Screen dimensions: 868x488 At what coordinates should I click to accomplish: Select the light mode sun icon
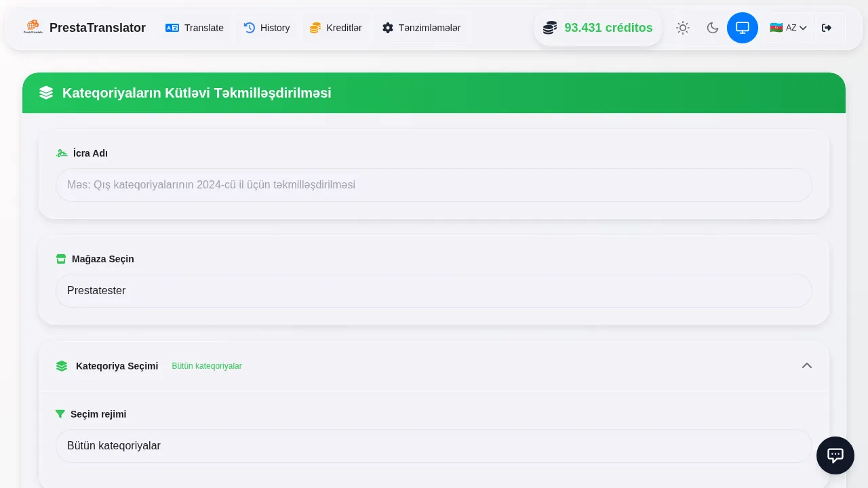coord(683,28)
